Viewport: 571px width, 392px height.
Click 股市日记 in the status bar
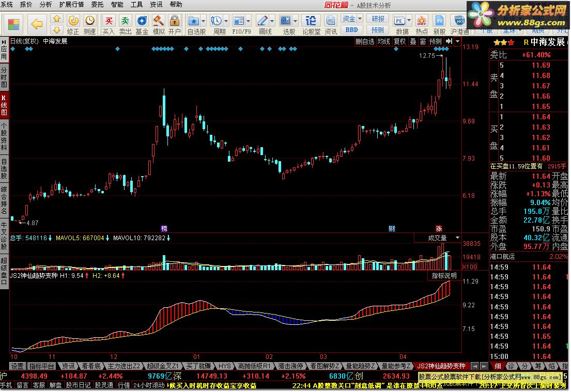[78, 385]
